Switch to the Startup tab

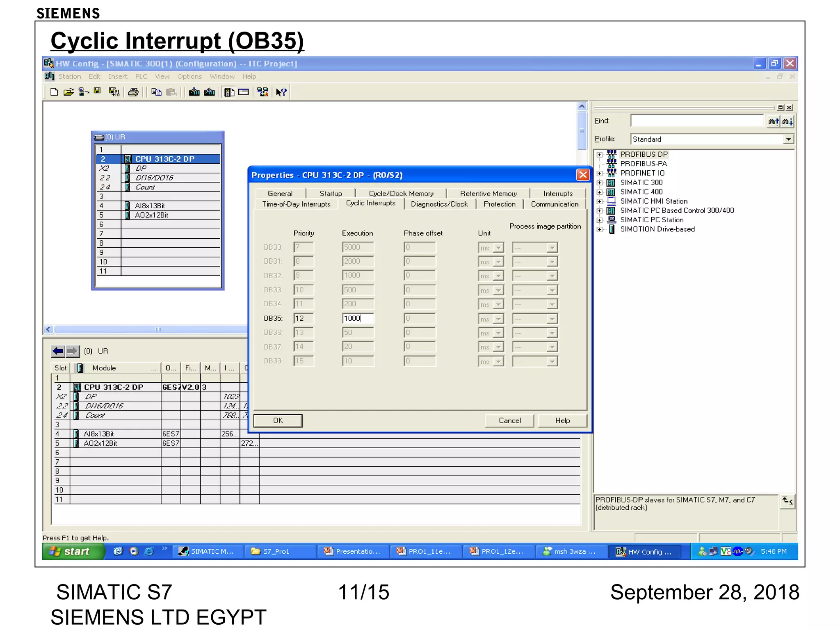click(x=331, y=194)
